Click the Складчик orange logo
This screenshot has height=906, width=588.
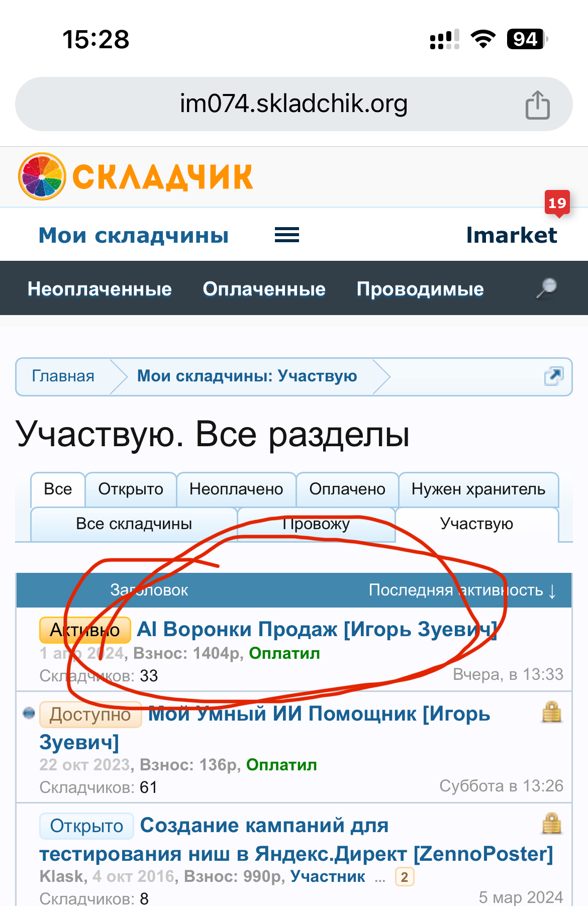pos(136,176)
